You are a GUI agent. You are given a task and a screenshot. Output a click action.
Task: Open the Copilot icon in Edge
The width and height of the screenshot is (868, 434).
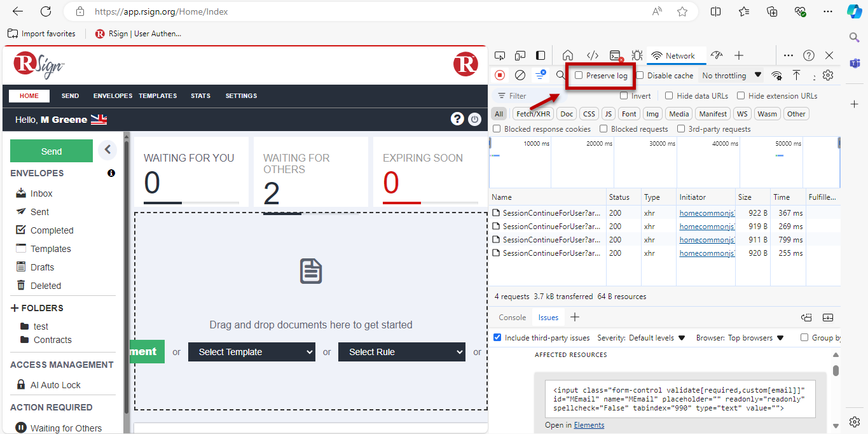pyautogui.click(x=855, y=11)
